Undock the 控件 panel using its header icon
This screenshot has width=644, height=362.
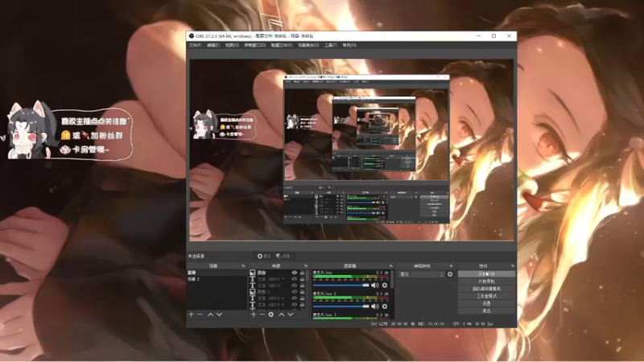512,266
